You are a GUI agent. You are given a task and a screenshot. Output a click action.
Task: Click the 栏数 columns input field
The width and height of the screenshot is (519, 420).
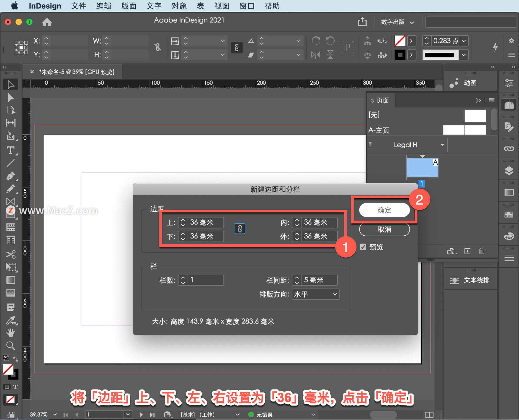pos(205,280)
